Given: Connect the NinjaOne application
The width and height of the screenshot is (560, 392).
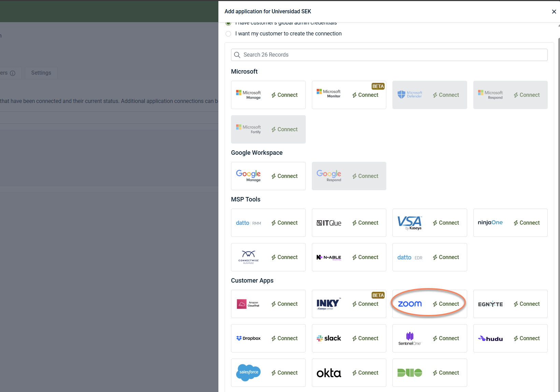Looking at the screenshot, I should pos(527,223).
